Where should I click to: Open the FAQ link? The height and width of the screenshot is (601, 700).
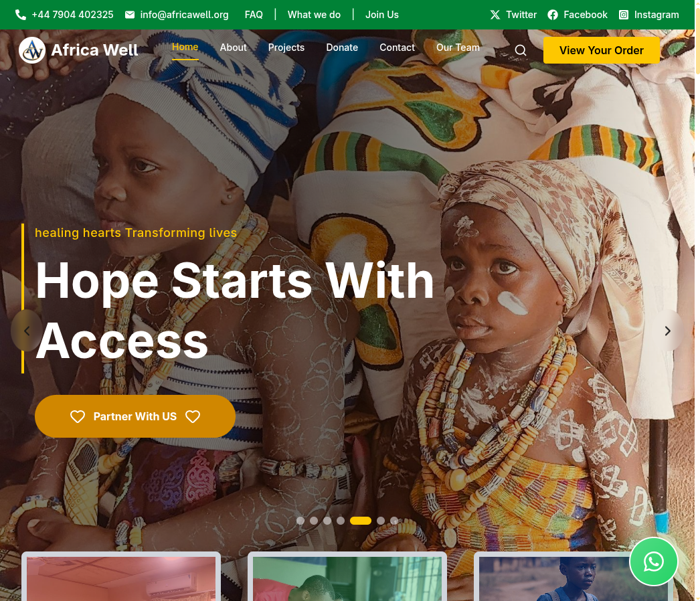coord(254,15)
